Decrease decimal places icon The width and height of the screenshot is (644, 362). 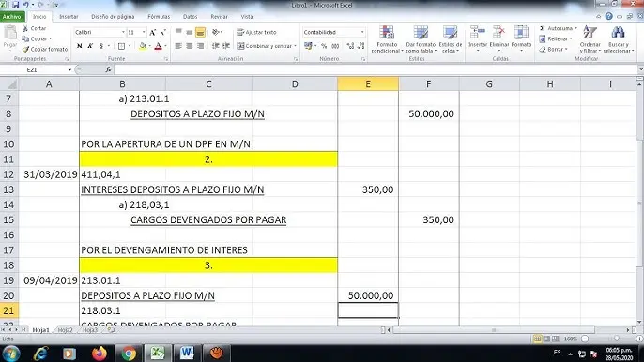tap(361, 46)
